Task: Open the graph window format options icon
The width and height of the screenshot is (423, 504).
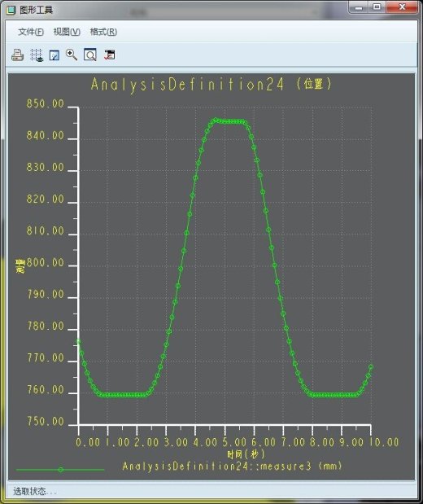Action: [x=109, y=55]
